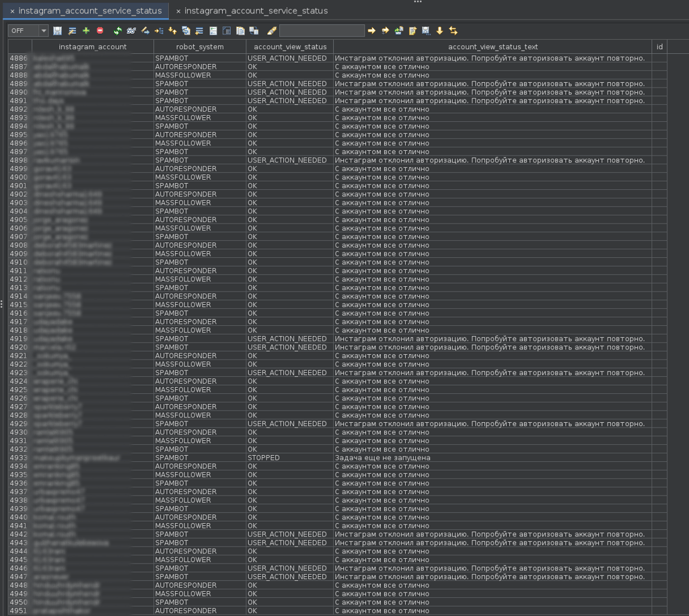Click the overlapping grid tables icon
The image size is (689, 616).
tap(254, 31)
